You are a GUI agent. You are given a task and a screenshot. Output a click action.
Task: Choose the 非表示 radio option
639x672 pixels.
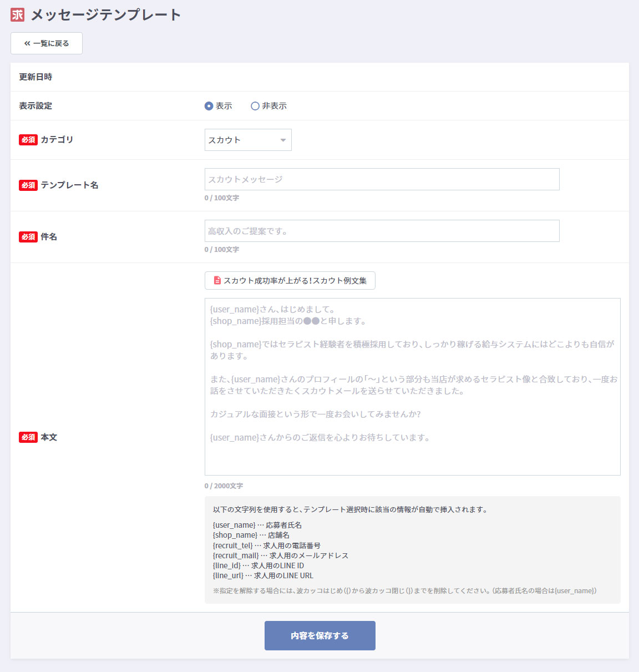255,106
